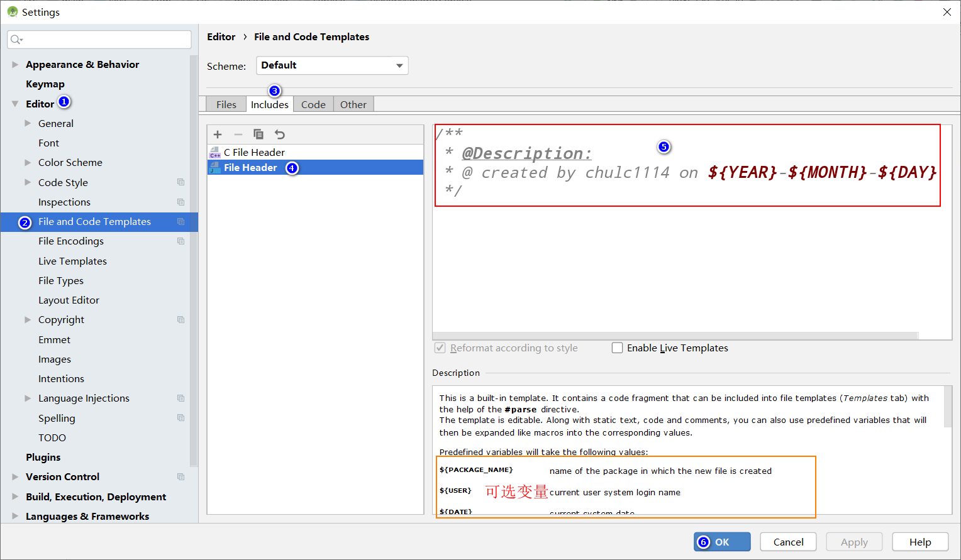
Task: Expand the Copyright node
Action: (x=28, y=319)
